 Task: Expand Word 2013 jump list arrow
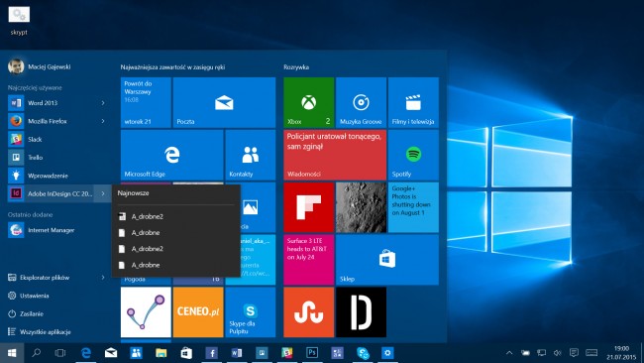point(103,103)
